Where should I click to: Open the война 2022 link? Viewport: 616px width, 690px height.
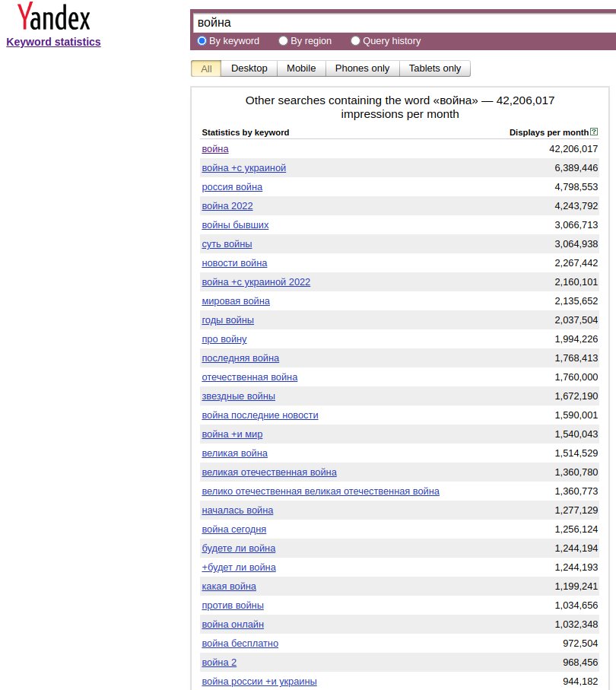(x=227, y=206)
